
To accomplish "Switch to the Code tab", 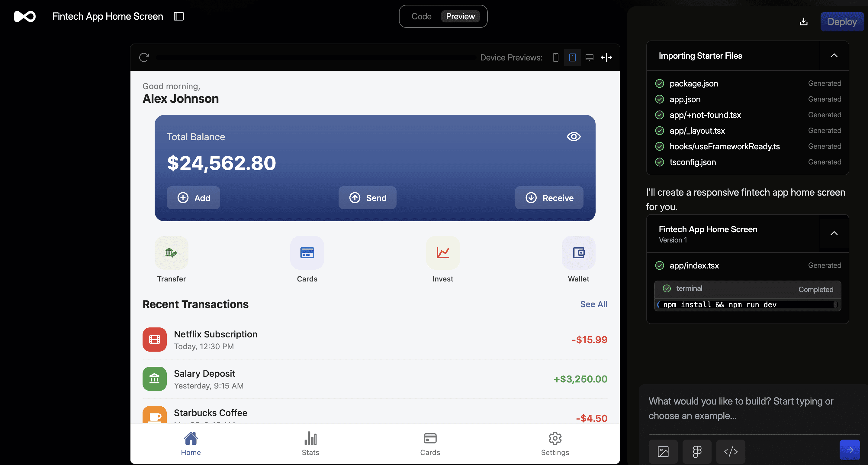I will 421,16.
